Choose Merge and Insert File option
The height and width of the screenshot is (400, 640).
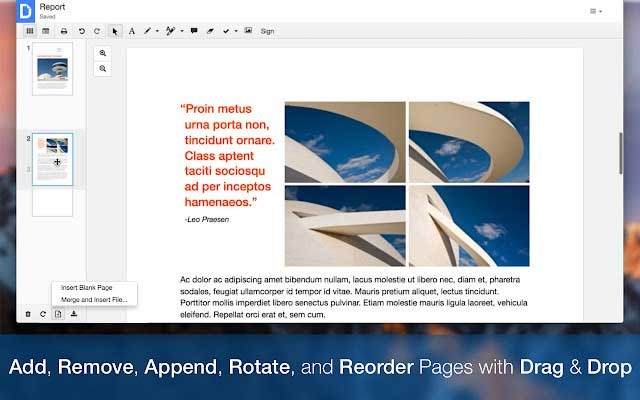point(94,299)
